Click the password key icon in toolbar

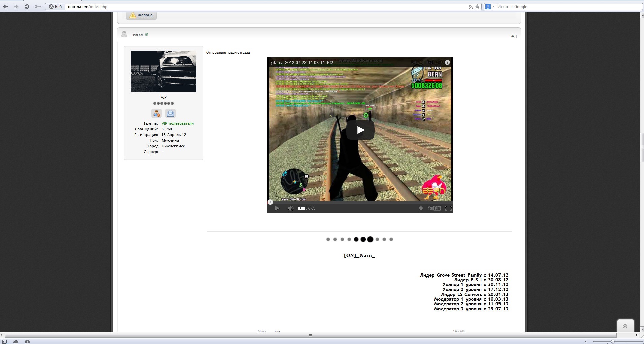pos(38,7)
